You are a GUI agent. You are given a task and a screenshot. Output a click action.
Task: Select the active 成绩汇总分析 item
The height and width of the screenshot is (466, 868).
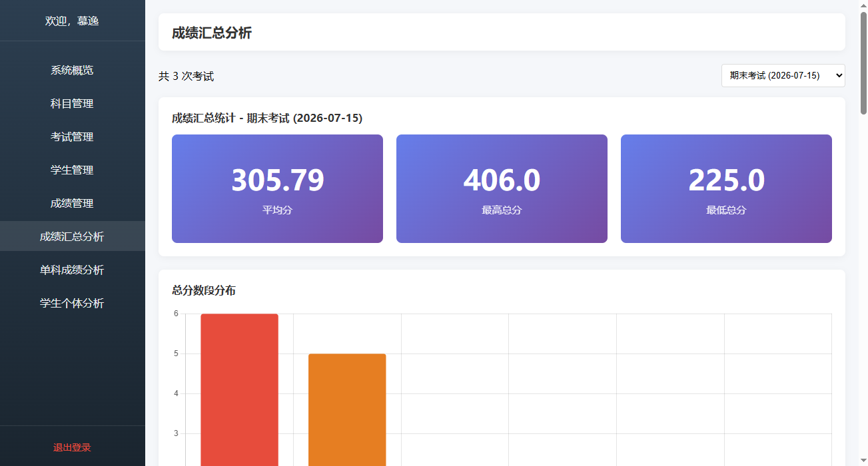[x=72, y=237]
